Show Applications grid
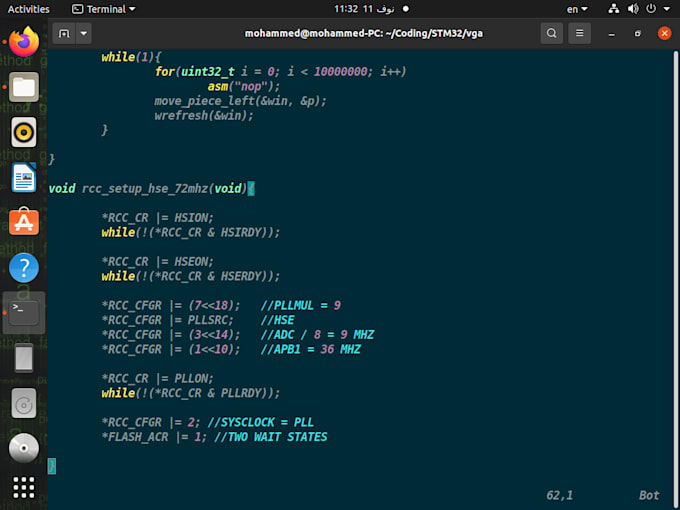The image size is (680, 510). pyautogui.click(x=24, y=487)
